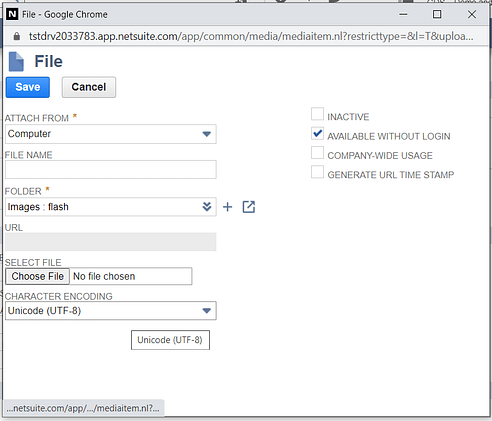Enable the Inactive checkbox
Screen dimensions: 492x421
[317, 114]
